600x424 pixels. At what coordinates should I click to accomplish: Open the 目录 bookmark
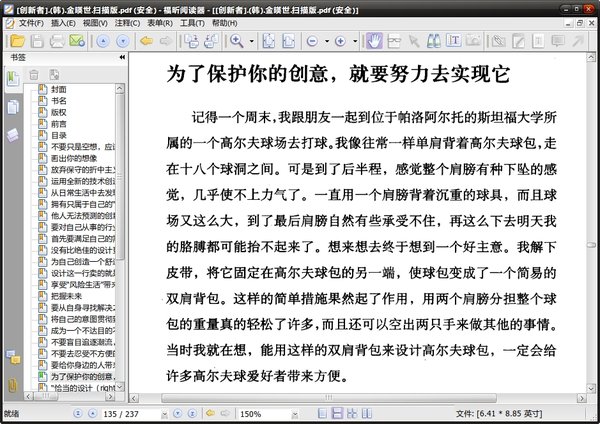(59, 135)
